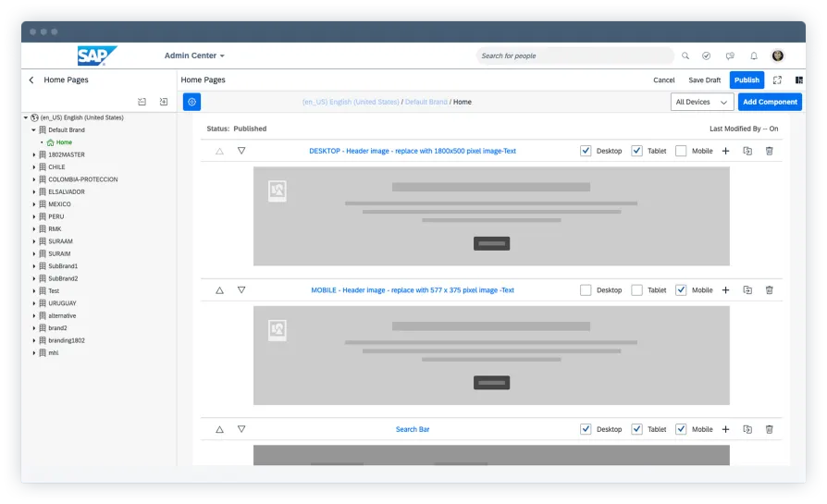This screenshot has width=827, height=504.
Task: Uncheck Tablet for Search Bar component
Action: 636,429
